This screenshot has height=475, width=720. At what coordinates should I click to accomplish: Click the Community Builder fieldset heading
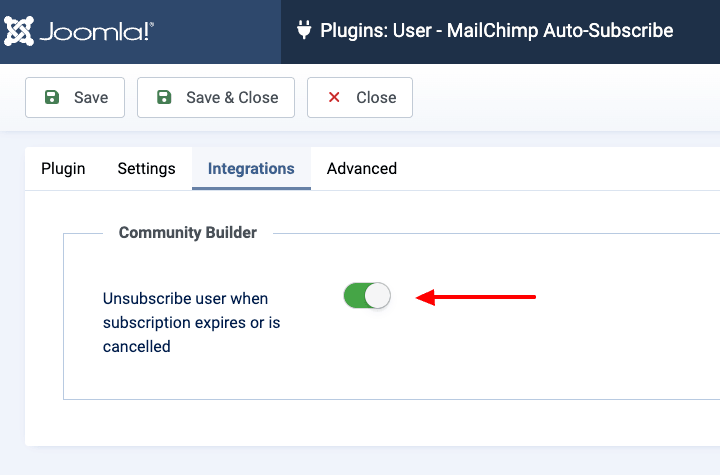tap(188, 232)
